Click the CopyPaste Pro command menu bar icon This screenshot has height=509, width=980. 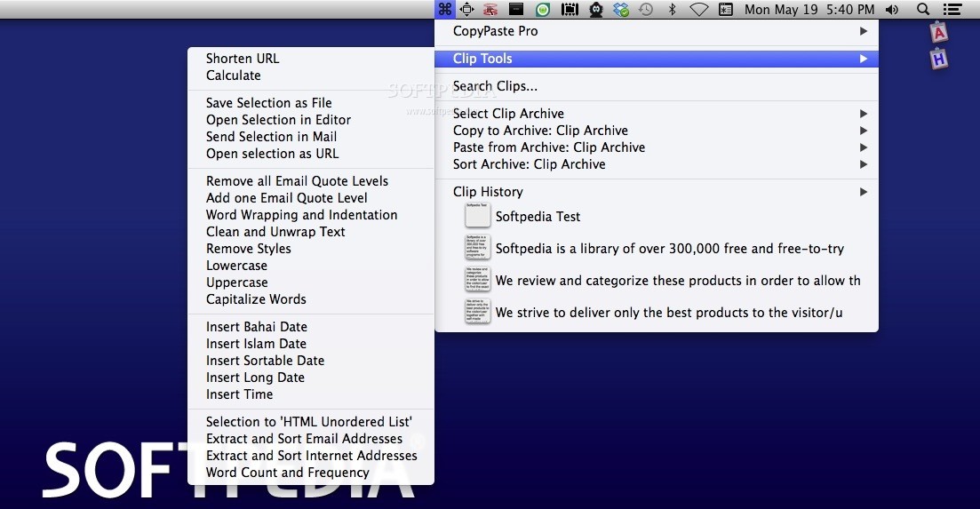pyautogui.click(x=445, y=10)
